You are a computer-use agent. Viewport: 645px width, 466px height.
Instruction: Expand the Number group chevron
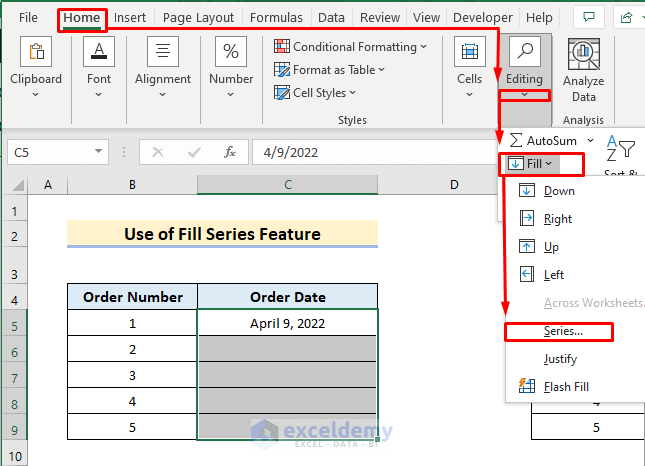pyautogui.click(x=231, y=95)
